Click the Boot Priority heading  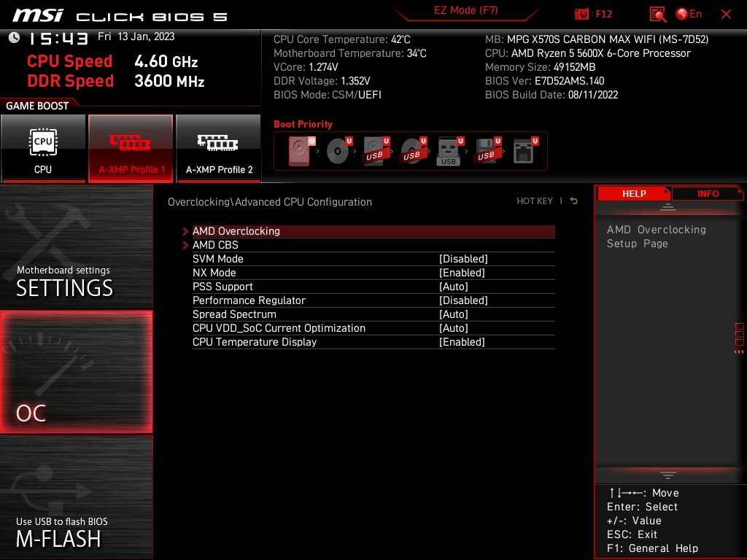tap(303, 124)
